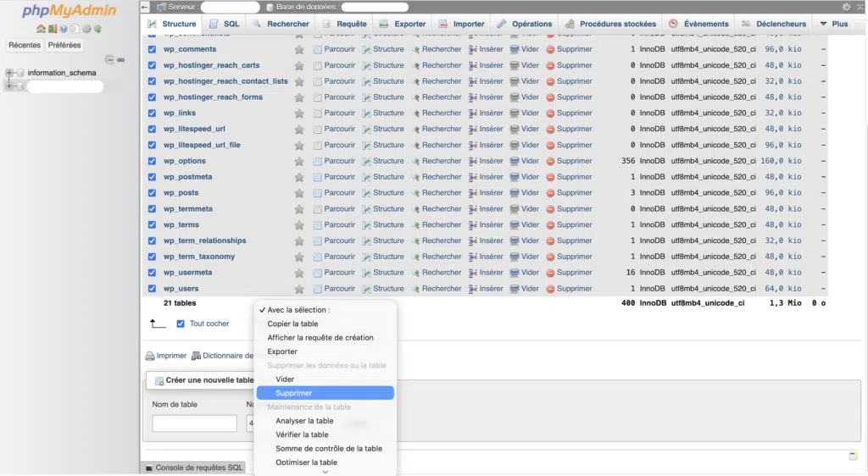
Task: Uncheck the wp_posts checkbox
Action: point(152,193)
